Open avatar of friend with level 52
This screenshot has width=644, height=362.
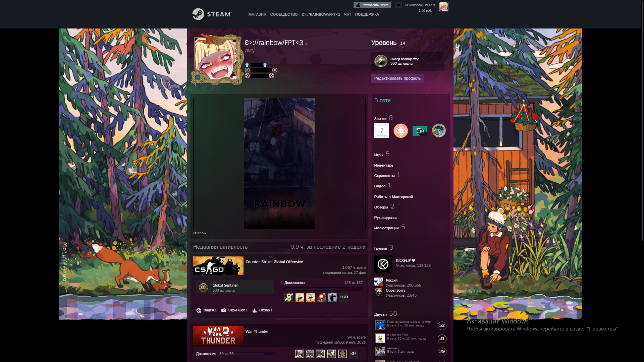click(x=380, y=325)
